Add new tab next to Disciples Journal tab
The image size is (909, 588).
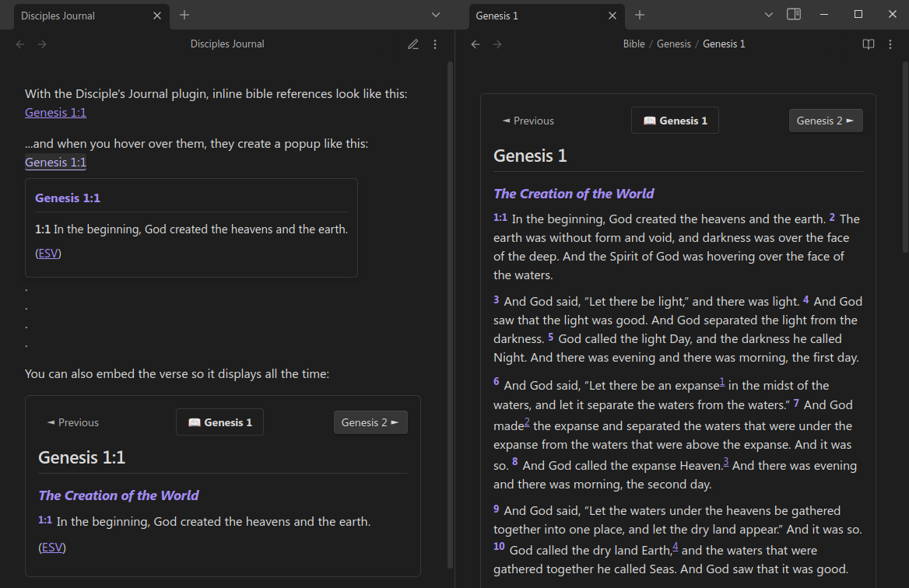[x=184, y=15]
